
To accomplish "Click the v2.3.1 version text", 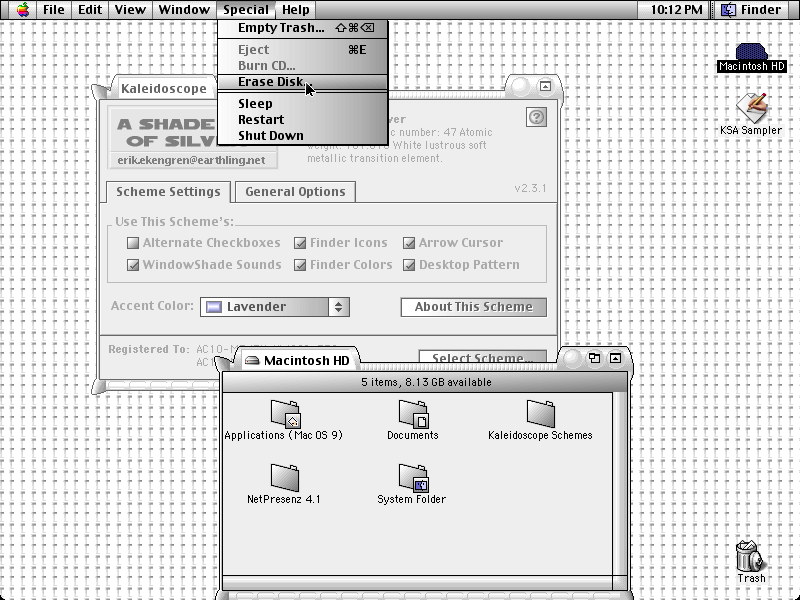I will 530,188.
